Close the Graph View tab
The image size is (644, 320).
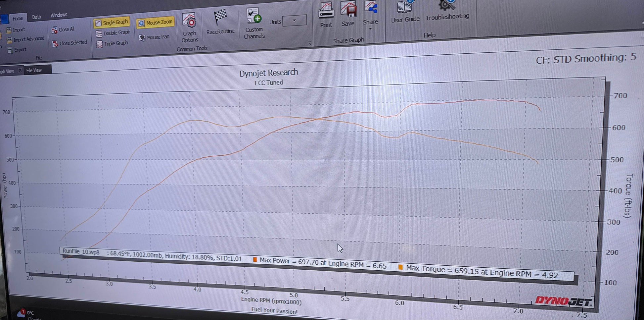(x=20, y=71)
